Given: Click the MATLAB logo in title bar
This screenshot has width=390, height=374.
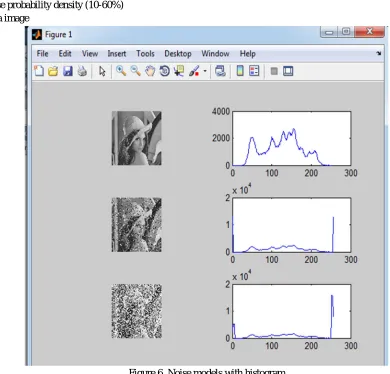Looking at the screenshot, I should click(37, 34).
